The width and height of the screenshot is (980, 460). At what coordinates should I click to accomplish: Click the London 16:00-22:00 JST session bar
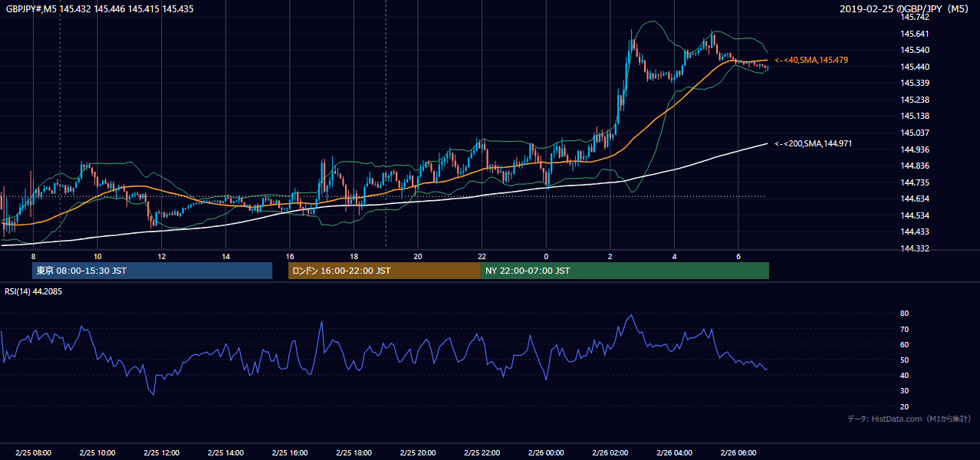tap(384, 271)
